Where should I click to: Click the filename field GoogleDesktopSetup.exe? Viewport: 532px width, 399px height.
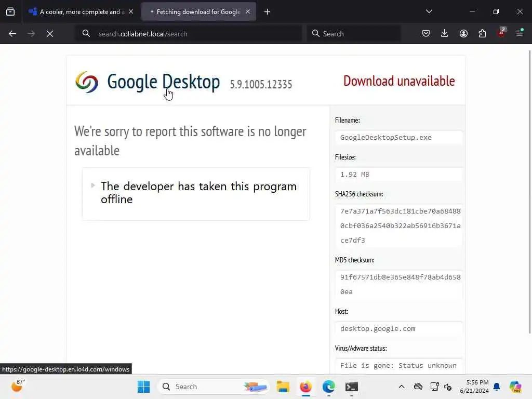pyautogui.click(x=398, y=137)
